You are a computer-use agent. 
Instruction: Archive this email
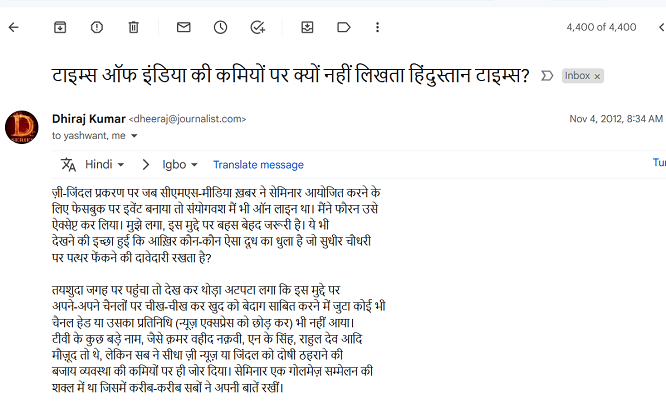tap(60, 28)
